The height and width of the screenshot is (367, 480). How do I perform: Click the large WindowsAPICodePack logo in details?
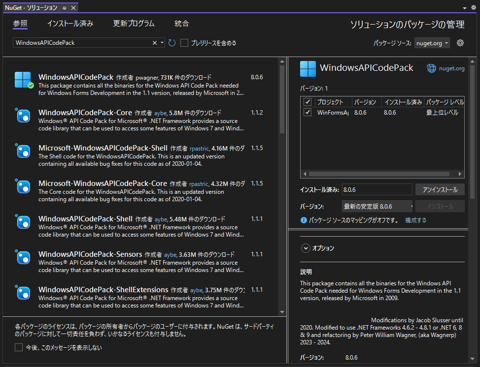308,69
